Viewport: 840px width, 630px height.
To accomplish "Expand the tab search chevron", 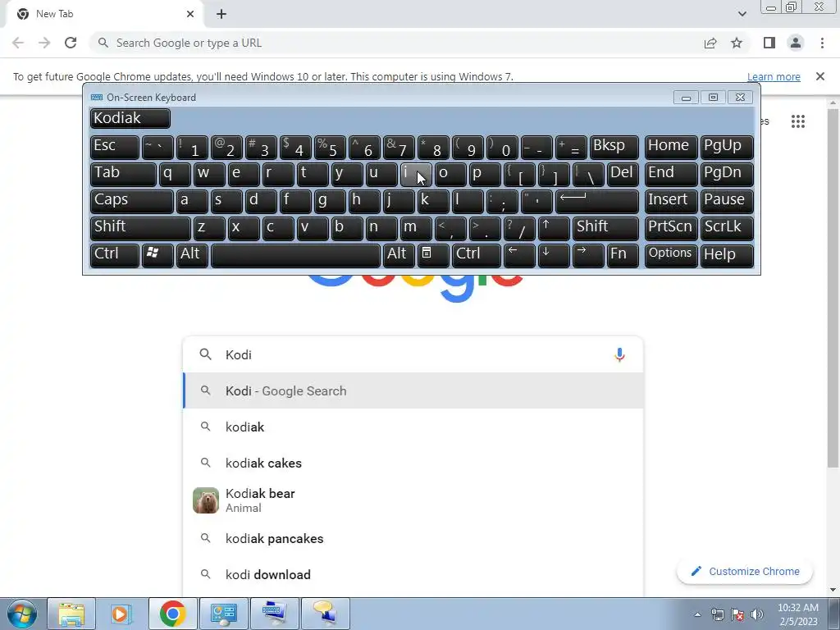I will (742, 14).
